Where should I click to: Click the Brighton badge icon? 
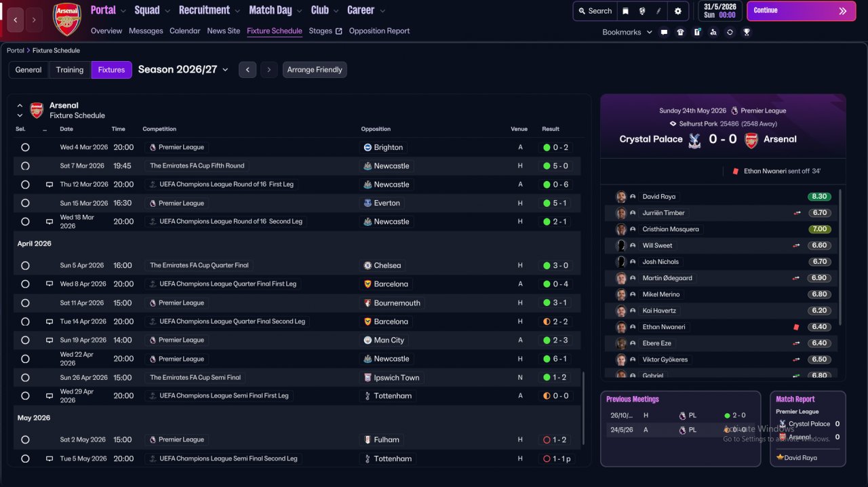[368, 147]
